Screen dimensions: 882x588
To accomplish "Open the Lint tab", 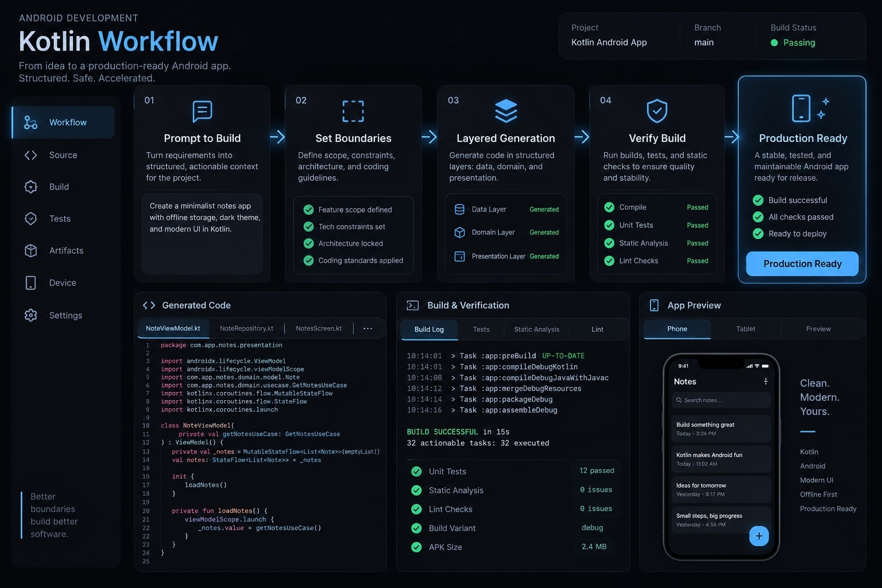I will click(597, 330).
